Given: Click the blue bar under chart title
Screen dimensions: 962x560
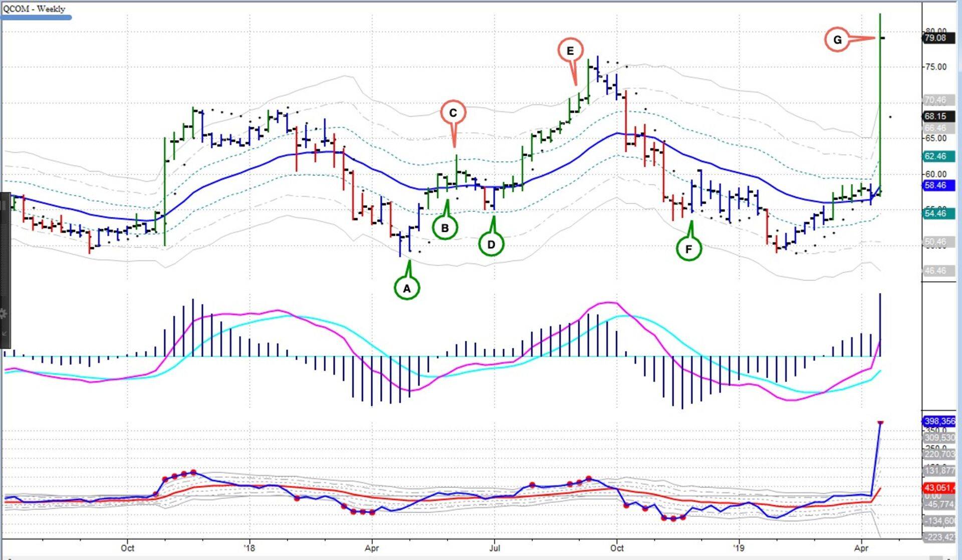Looking at the screenshot, I should 36,18.
